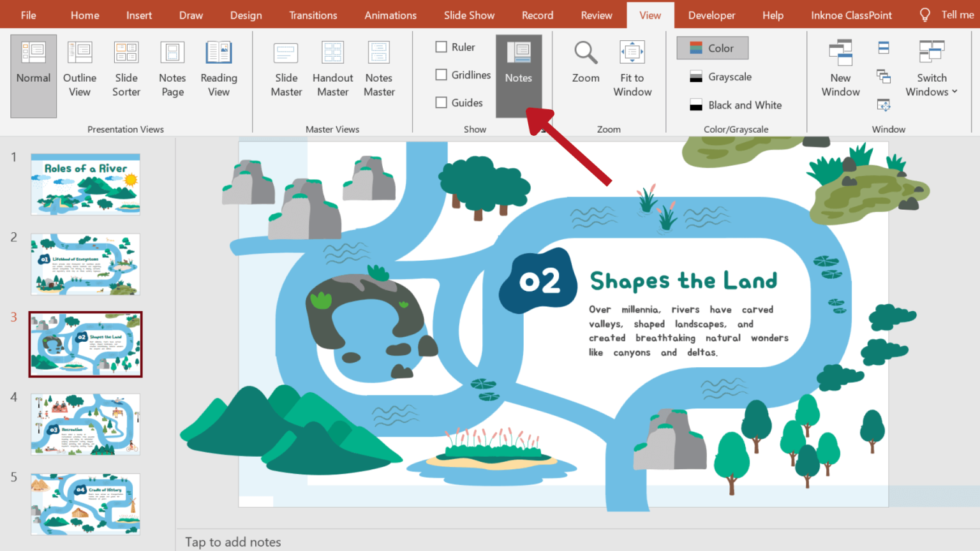
Task: Open the Transitions tab
Action: click(313, 15)
